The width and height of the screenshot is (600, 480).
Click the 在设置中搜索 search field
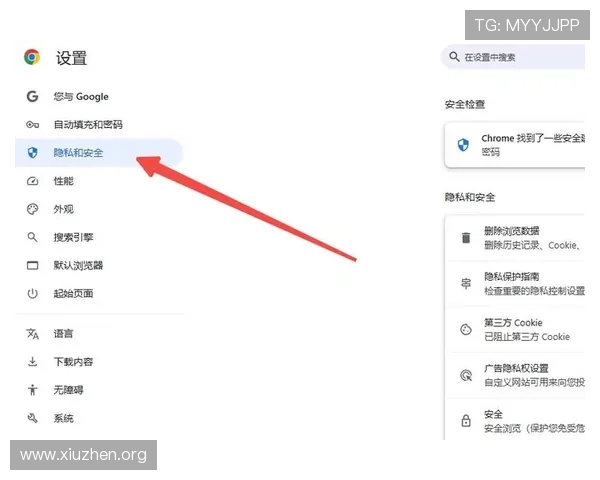click(513, 57)
